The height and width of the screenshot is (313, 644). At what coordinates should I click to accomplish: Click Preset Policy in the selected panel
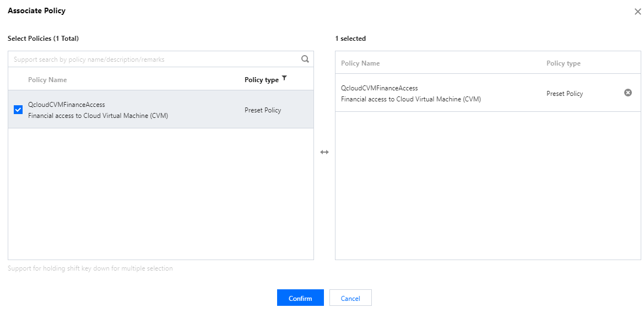565,94
